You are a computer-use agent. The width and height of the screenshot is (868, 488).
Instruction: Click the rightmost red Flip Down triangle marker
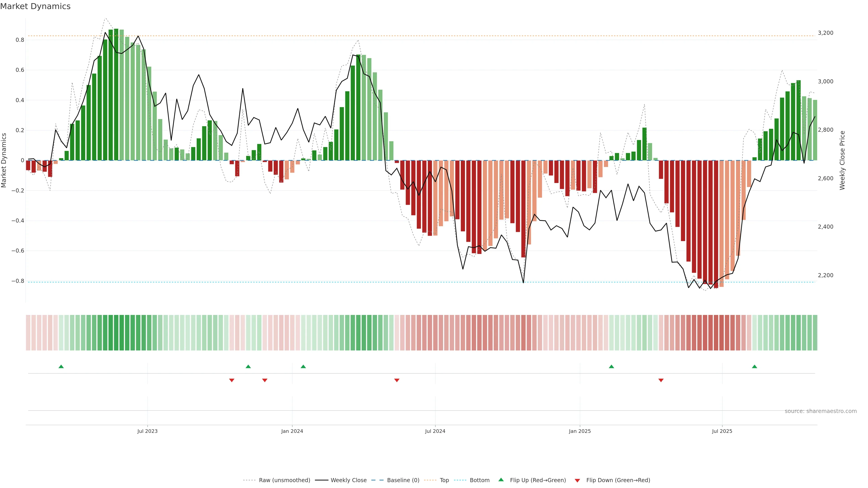[661, 380]
